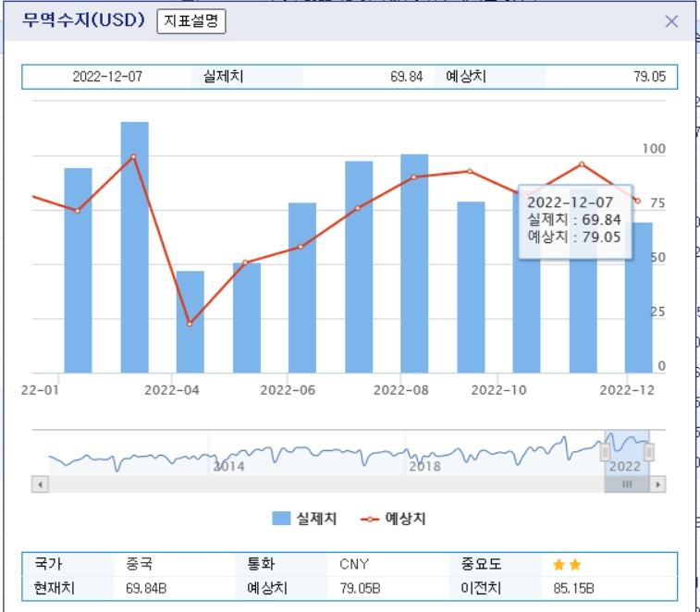Screen dimensions: 700x612
Task: Click the 무역수지(USD) window title
Action: click(84, 20)
